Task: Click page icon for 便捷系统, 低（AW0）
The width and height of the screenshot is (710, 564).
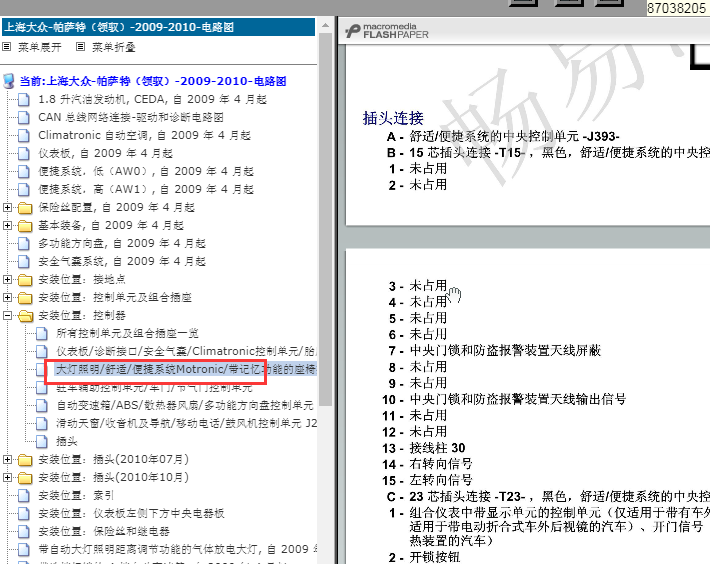Action: pos(24,172)
